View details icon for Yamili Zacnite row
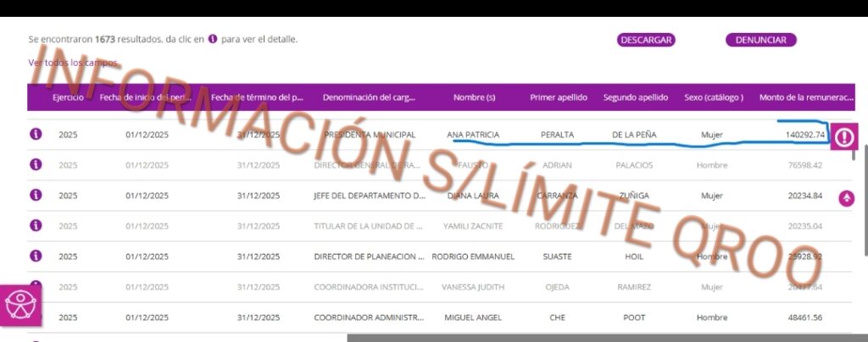This screenshot has width=868, height=342. coord(36,225)
